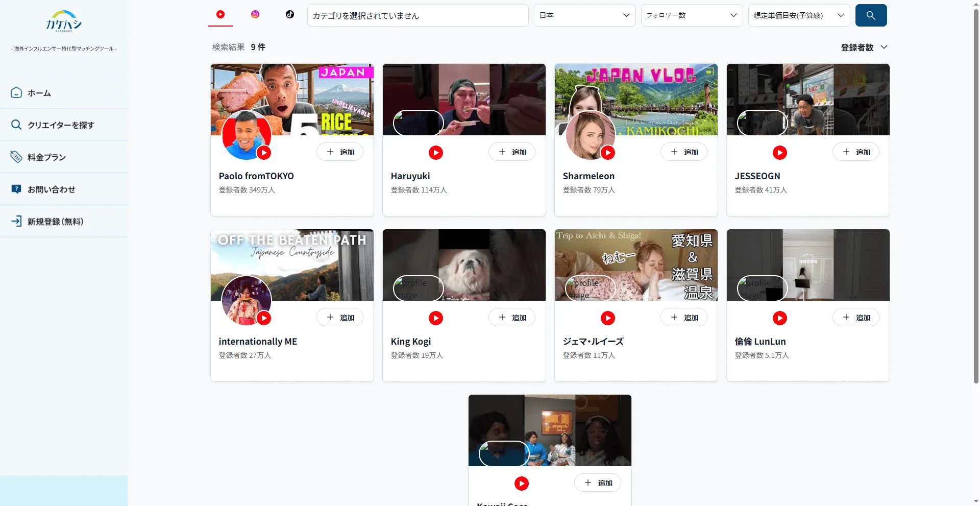This screenshot has height=506, width=980.
Task: Open クリエイターを探す in the sidebar
Action: point(61,125)
